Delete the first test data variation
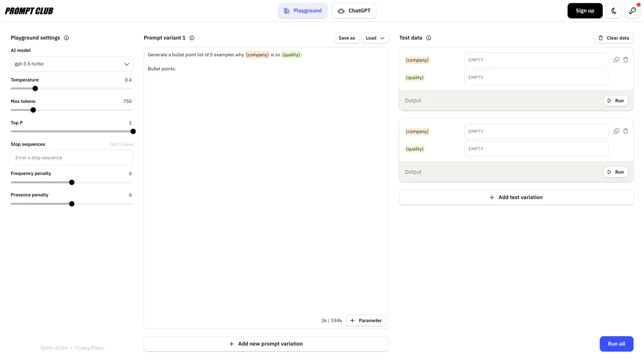The width and height of the screenshot is (644, 362). tap(626, 60)
